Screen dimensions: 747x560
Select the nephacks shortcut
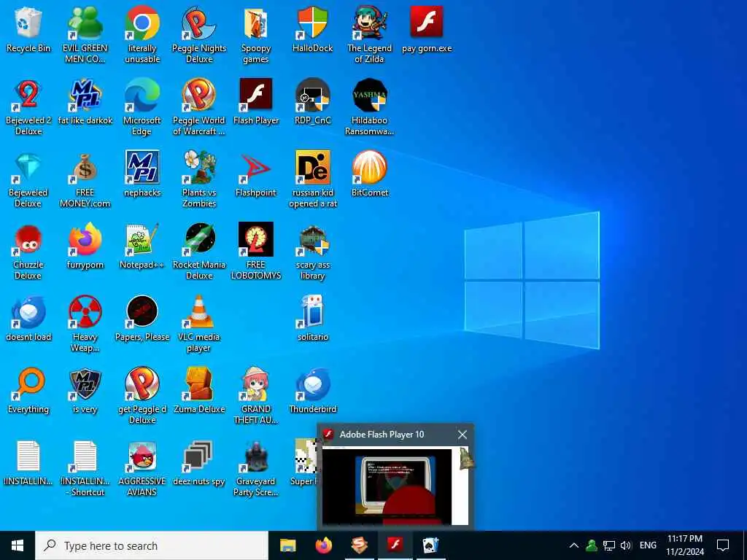click(x=142, y=175)
